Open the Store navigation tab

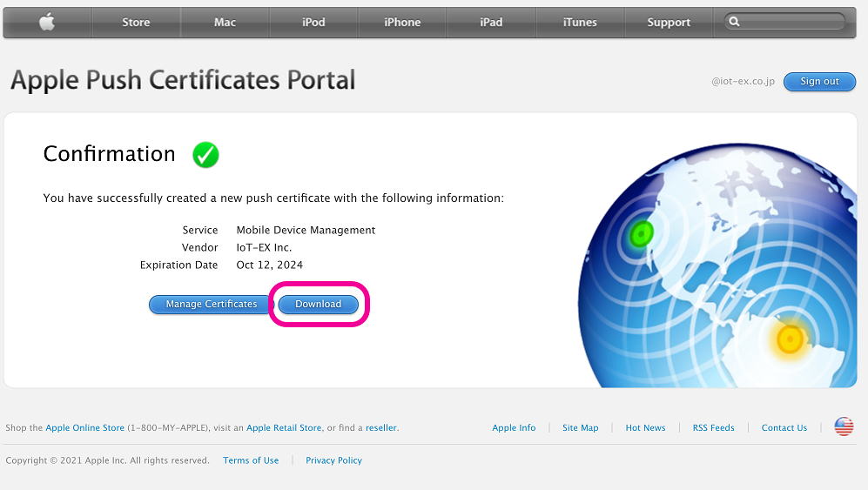[136, 23]
